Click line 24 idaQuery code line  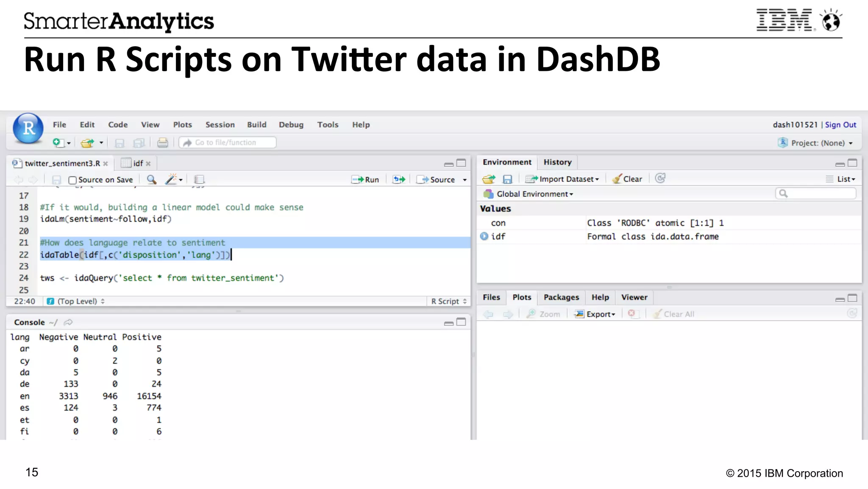(162, 278)
